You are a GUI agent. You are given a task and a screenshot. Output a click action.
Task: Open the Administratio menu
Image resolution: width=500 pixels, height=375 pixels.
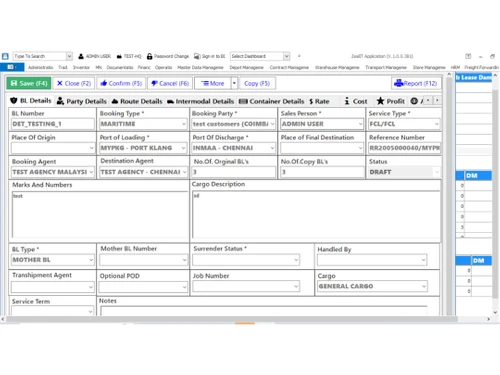point(40,67)
